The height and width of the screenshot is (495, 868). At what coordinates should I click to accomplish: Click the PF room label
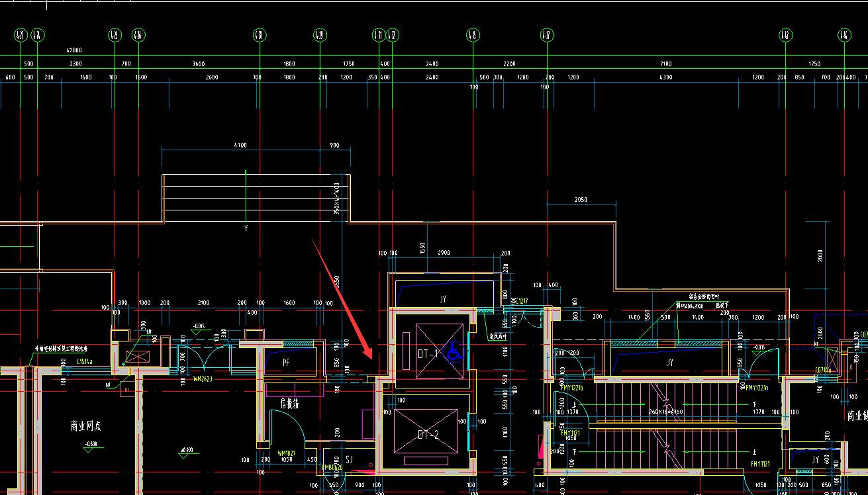tap(286, 363)
